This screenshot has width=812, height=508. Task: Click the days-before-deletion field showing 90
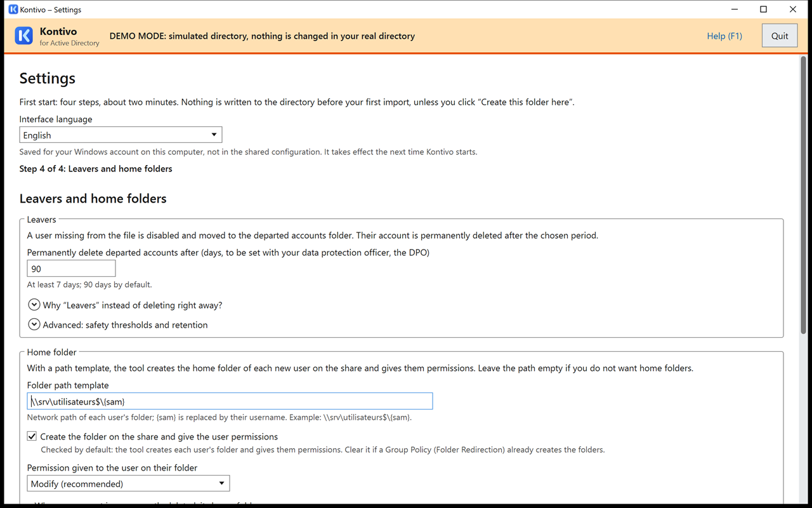[x=71, y=268]
